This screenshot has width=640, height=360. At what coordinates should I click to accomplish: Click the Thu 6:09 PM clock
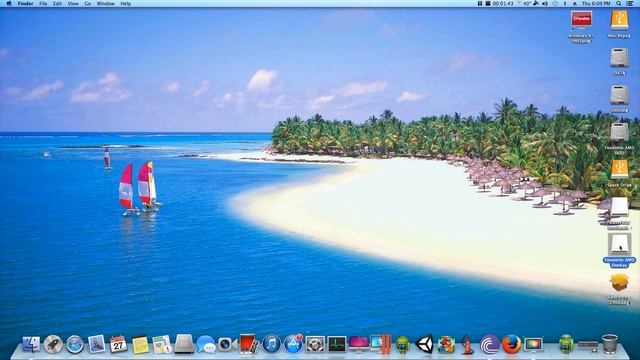(596, 3)
